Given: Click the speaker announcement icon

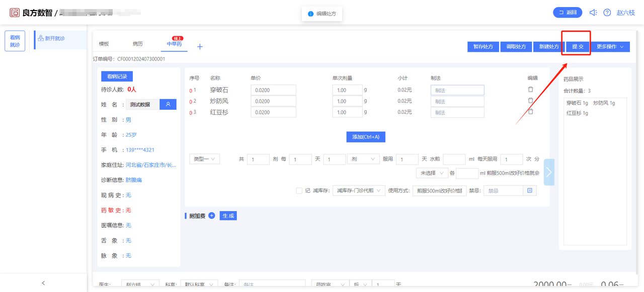Looking at the screenshot, I should tap(593, 13).
